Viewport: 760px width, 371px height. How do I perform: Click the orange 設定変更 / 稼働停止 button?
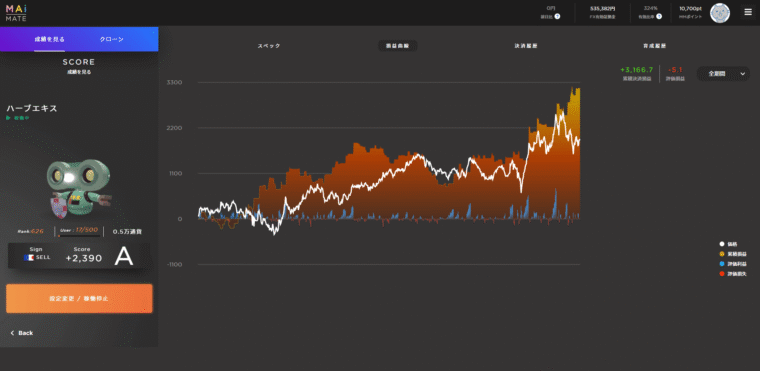pyautogui.click(x=79, y=299)
